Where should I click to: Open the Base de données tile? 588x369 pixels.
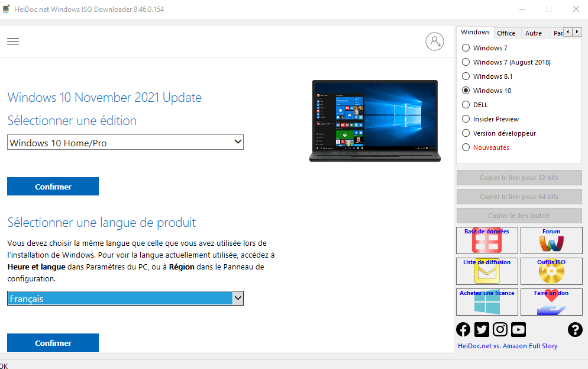[487, 240]
